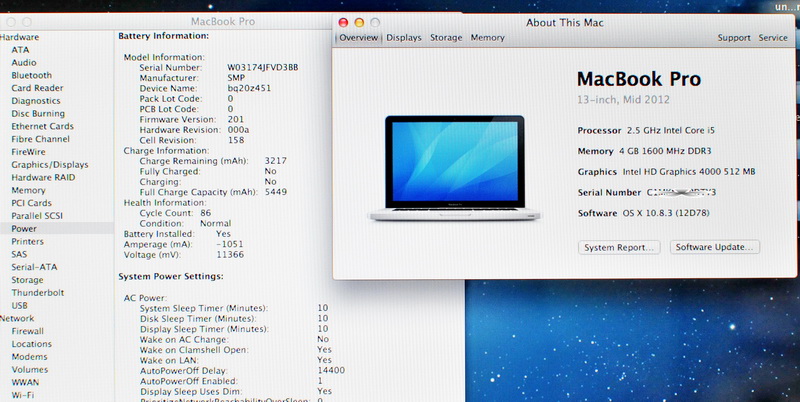The width and height of the screenshot is (800, 402).
Task: Select the Network category in sidebar
Action: pyautogui.click(x=17, y=318)
